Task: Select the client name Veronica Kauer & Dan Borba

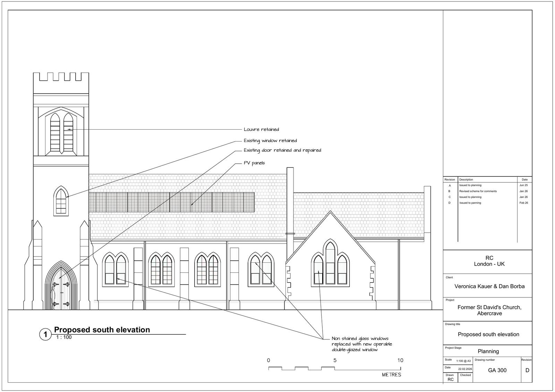Action: pos(489,286)
